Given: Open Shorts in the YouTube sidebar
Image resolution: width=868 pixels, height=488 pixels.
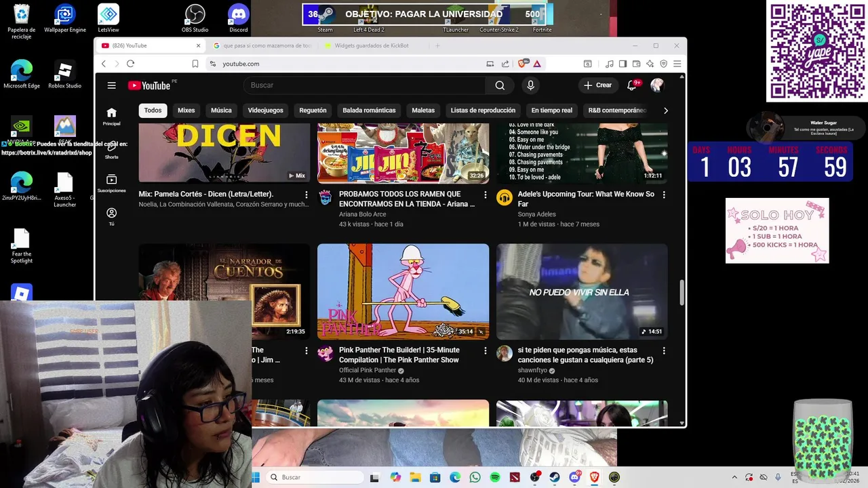Looking at the screenshot, I should pos(111,150).
